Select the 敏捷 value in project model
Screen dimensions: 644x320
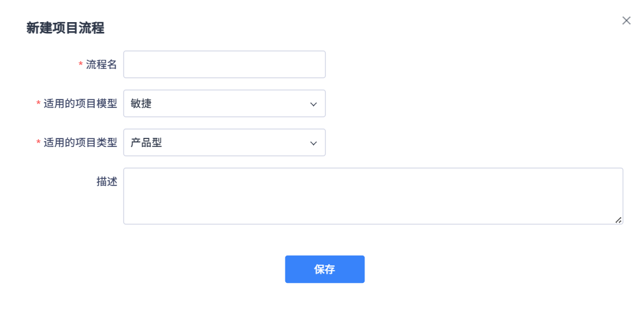[x=141, y=103]
